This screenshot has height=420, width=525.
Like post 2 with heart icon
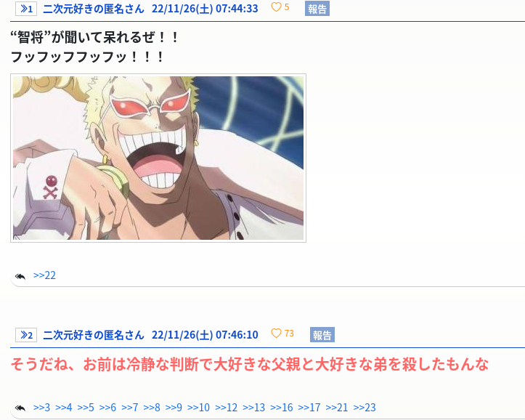pos(276,334)
